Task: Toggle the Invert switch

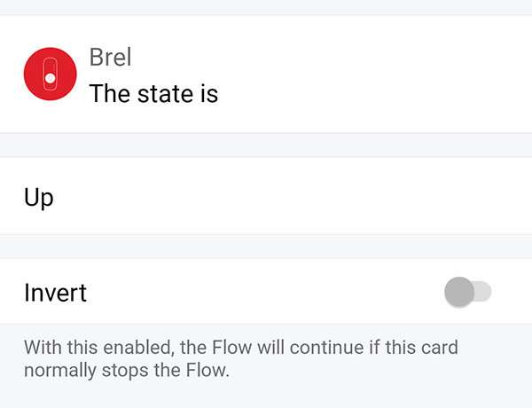Action: coord(467,292)
